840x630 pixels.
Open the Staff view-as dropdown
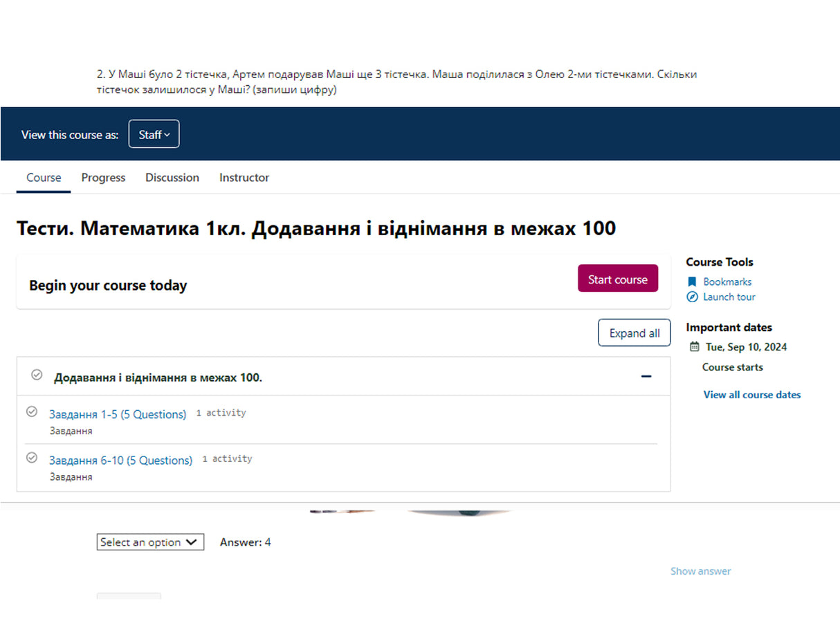(x=154, y=133)
